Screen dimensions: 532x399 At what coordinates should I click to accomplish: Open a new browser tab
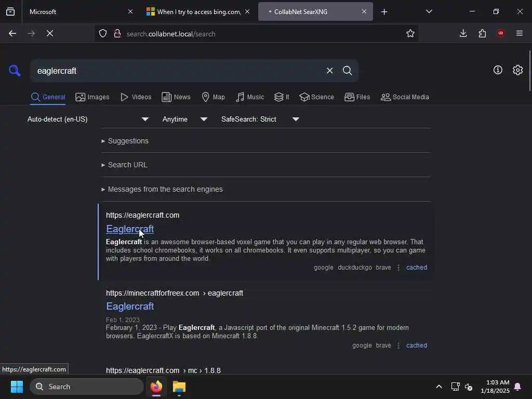click(384, 12)
